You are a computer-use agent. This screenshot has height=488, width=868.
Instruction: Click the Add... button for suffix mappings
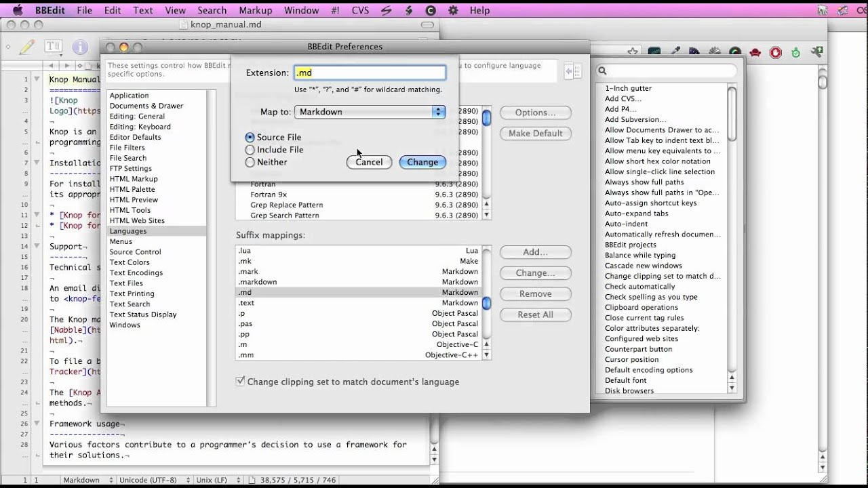(x=536, y=252)
